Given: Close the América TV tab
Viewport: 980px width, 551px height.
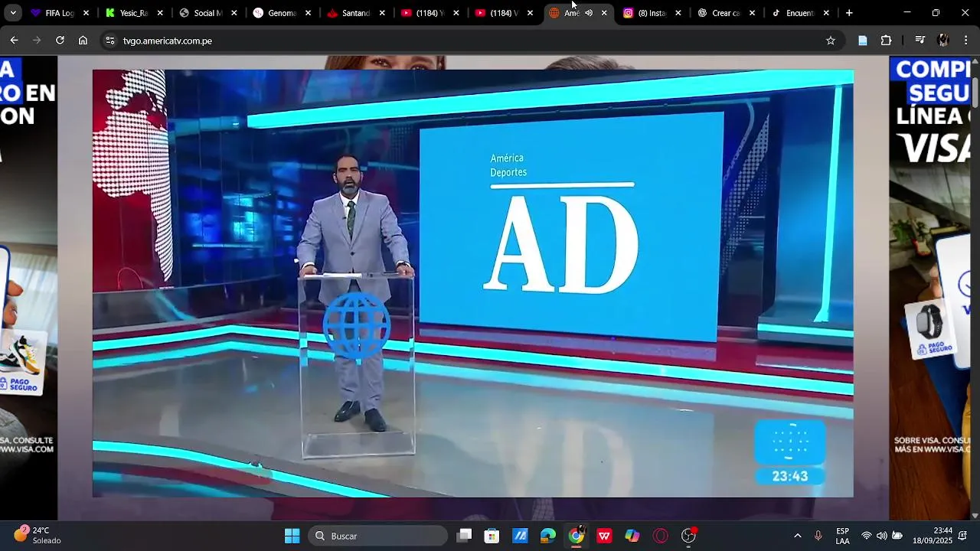Looking at the screenshot, I should (x=604, y=13).
